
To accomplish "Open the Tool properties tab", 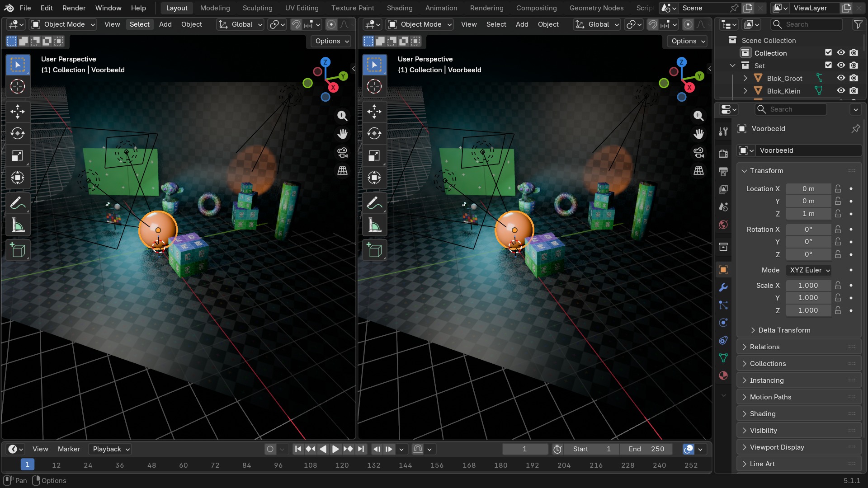I will pos(723,131).
